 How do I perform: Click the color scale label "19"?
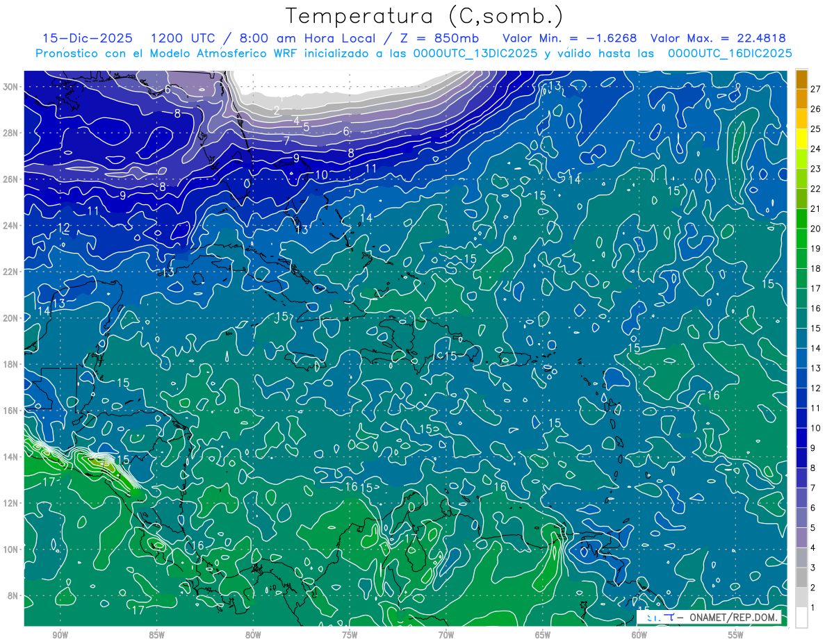(815, 249)
